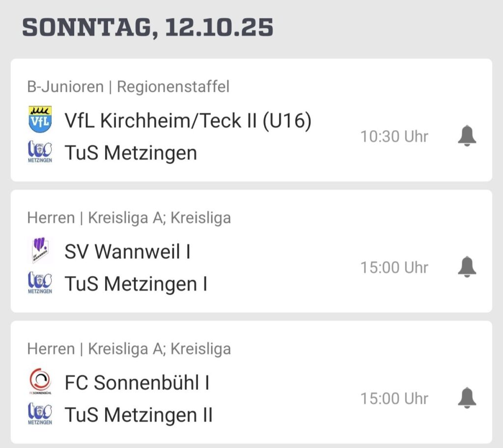This screenshot has width=503, height=448.
Task: Open the SV Wannweil I team name
Action: (x=127, y=252)
